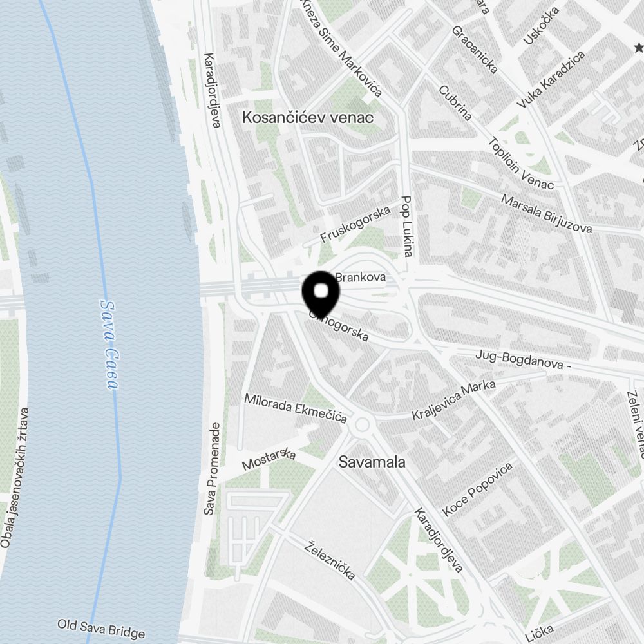Click the Sava river label
The height and width of the screenshot is (644, 644).
pyautogui.click(x=109, y=345)
